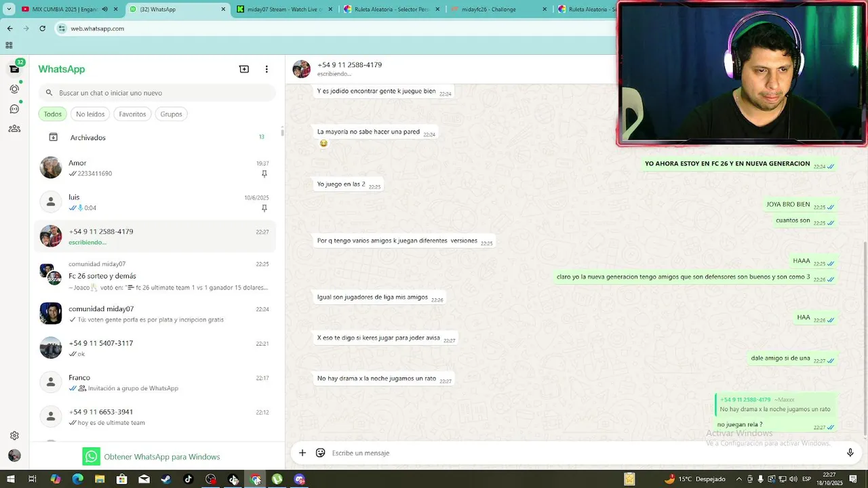Switch to midayfc26 - Challonge tab
This screenshot has width=868, height=488.
click(498, 9)
